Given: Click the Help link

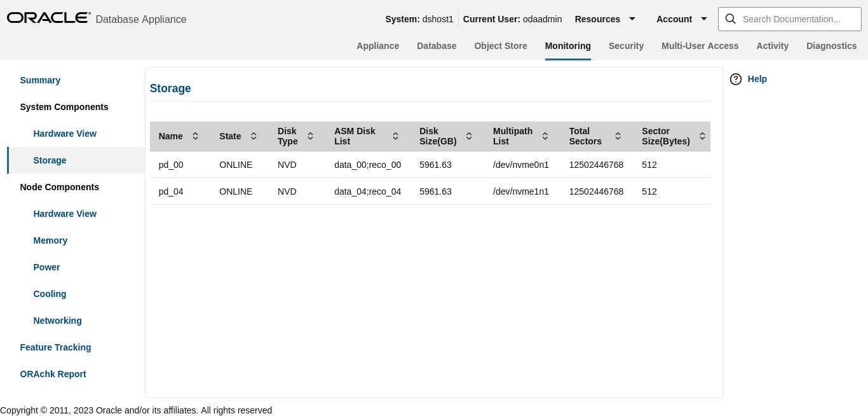Looking at the screenshot, I should click(757, 79).
